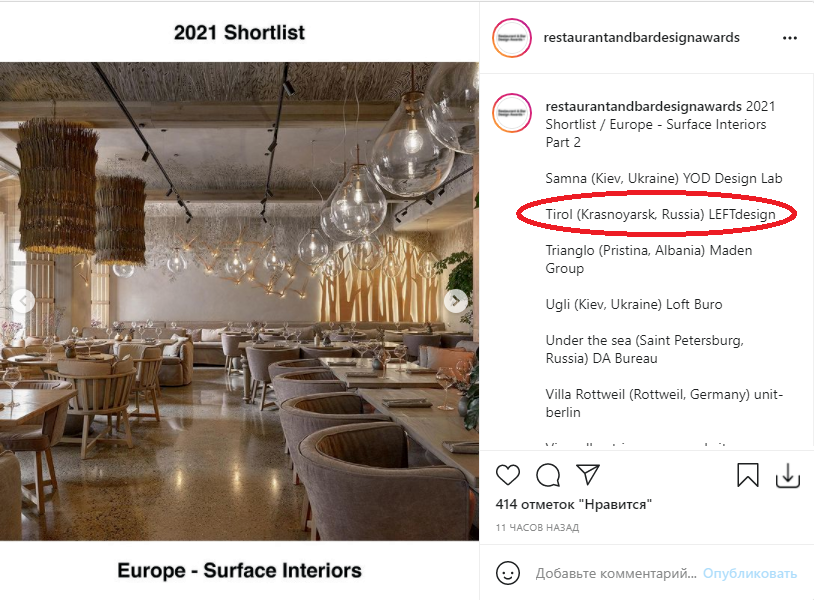
Task: Open comments with the speech bubble icon
Action: (548, 475)
